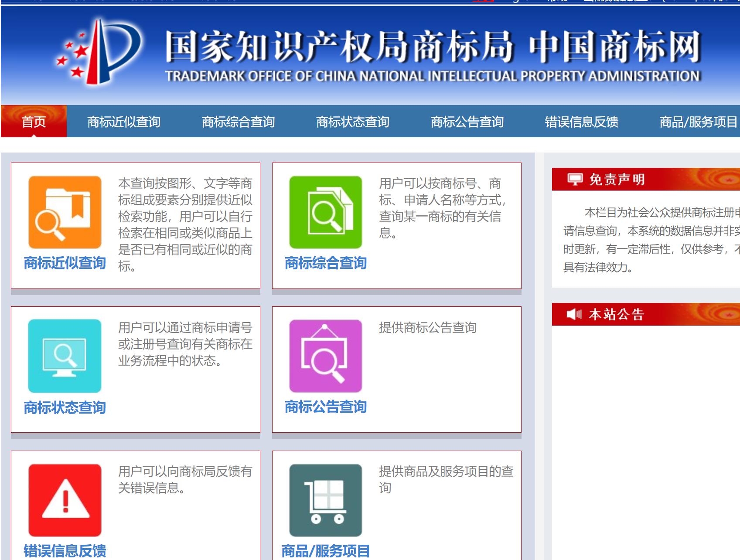Open the blue 错误信息反馈 card link
This screenshot has height=560, width=740.
(x=65, y=551)
